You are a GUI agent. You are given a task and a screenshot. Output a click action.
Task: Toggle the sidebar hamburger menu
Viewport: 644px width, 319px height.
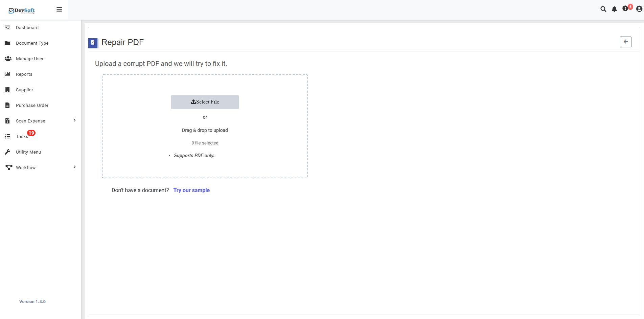(59, 9)
